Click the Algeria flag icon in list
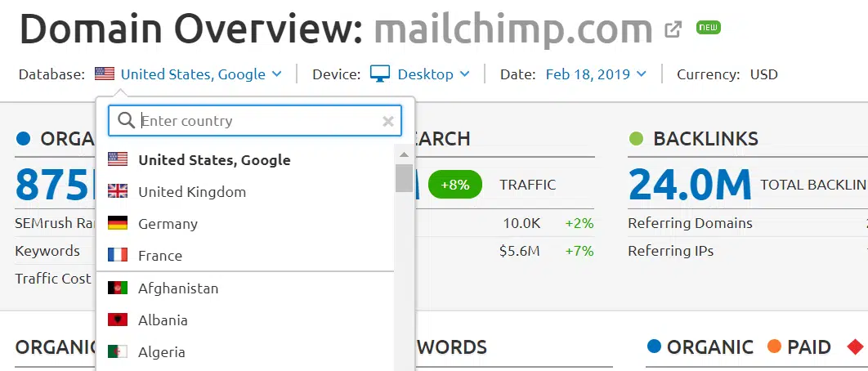This screenshot has height=371, width=868. pos(118,352)
